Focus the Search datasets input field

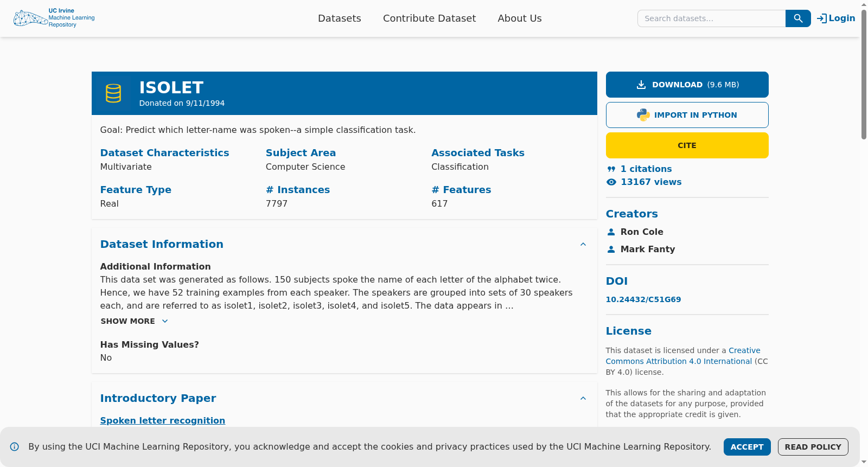click(x=711, y=18)
